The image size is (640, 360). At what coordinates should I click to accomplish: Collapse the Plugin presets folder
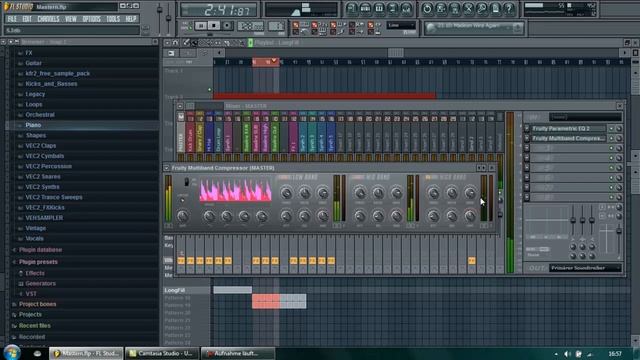[38, 262]
